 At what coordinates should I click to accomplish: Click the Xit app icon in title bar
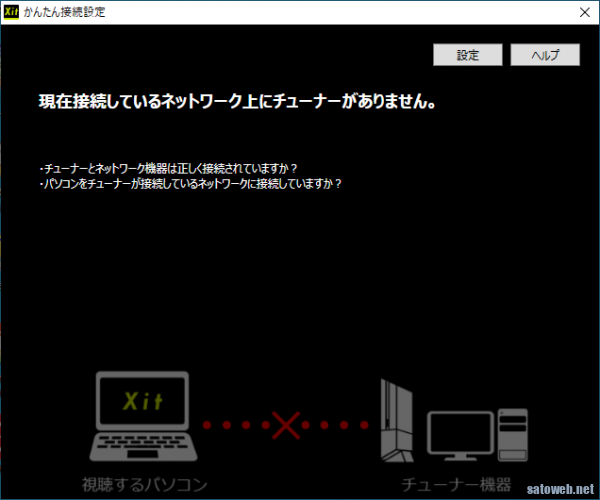coord(12,13)
